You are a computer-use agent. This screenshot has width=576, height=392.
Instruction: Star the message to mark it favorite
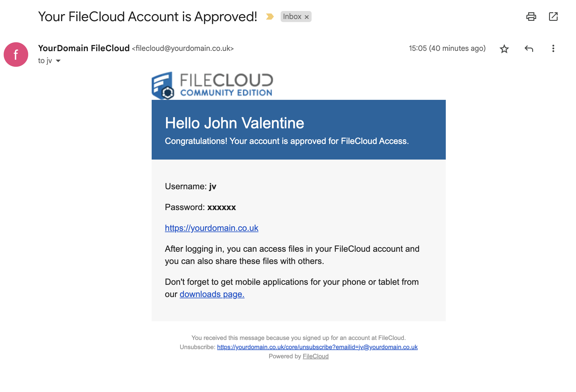[504, 48]
